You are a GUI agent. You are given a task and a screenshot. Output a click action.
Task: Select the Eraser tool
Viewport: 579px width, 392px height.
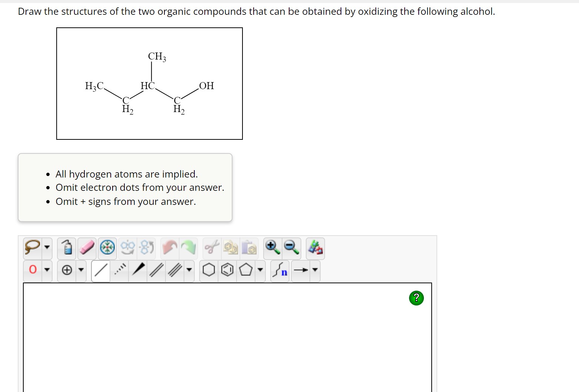coord(87,248)
